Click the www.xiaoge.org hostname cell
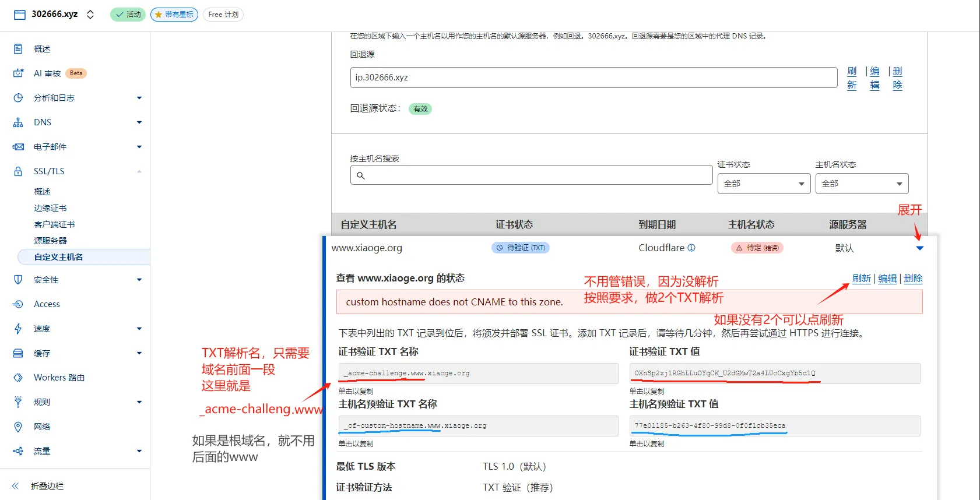980x500 pixels. [367, 248]
